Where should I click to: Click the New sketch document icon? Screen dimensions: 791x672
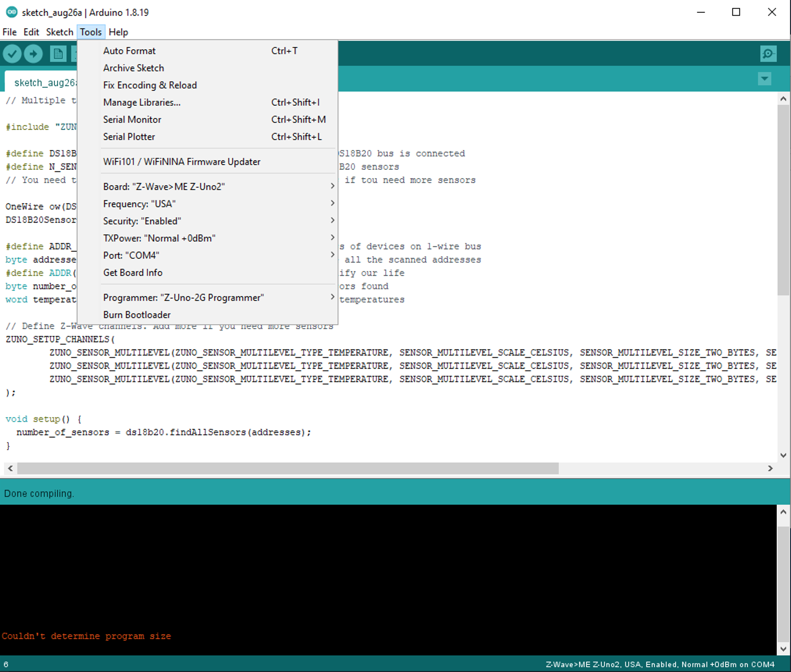coord(58,54)
